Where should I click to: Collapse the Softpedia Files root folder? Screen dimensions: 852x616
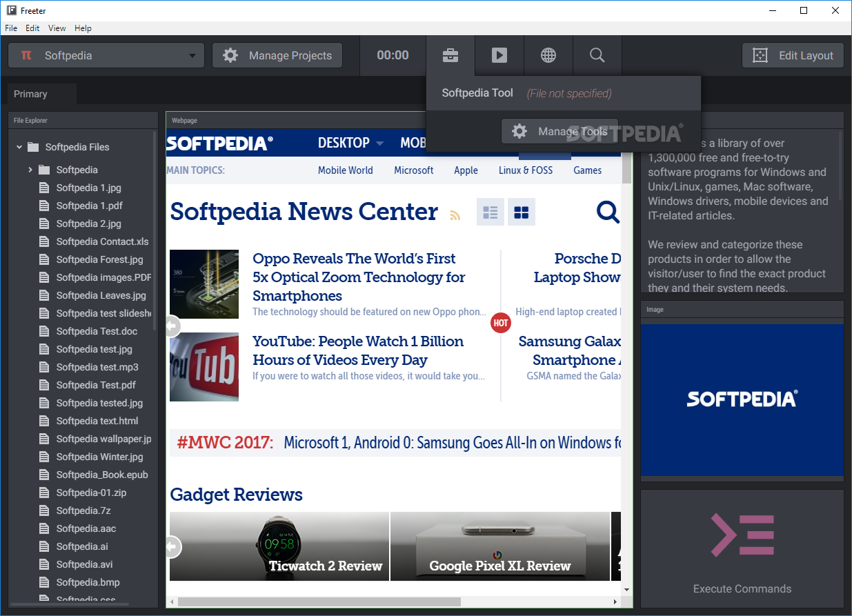[19, 147]
